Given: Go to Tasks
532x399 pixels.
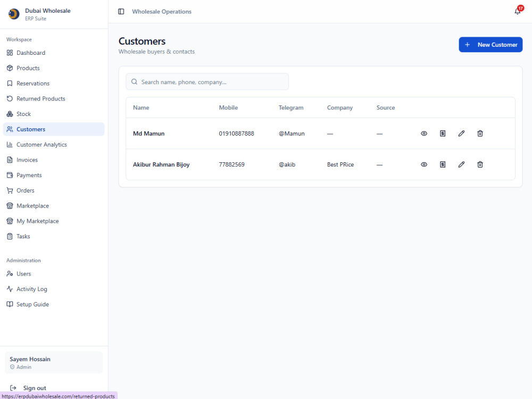Looking at the screenshot, I should point(54,236).
